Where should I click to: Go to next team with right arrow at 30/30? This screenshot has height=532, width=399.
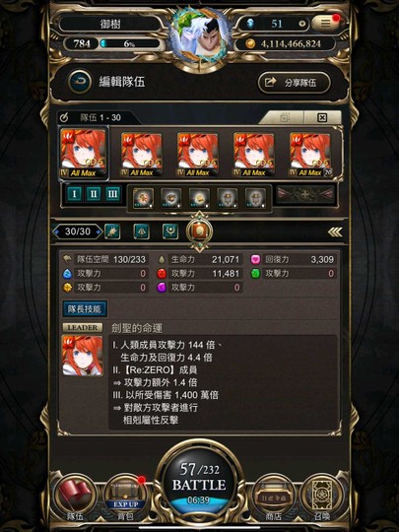click(x=99, y=232)
